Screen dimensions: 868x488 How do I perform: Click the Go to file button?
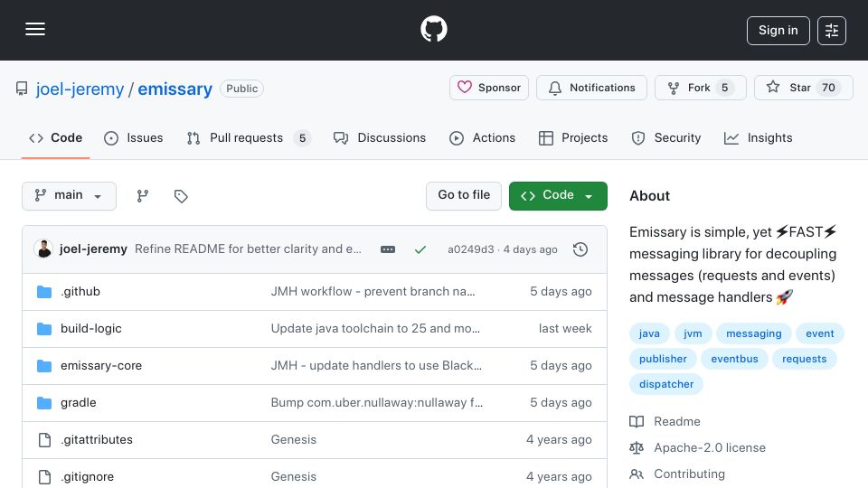point(464,196)
